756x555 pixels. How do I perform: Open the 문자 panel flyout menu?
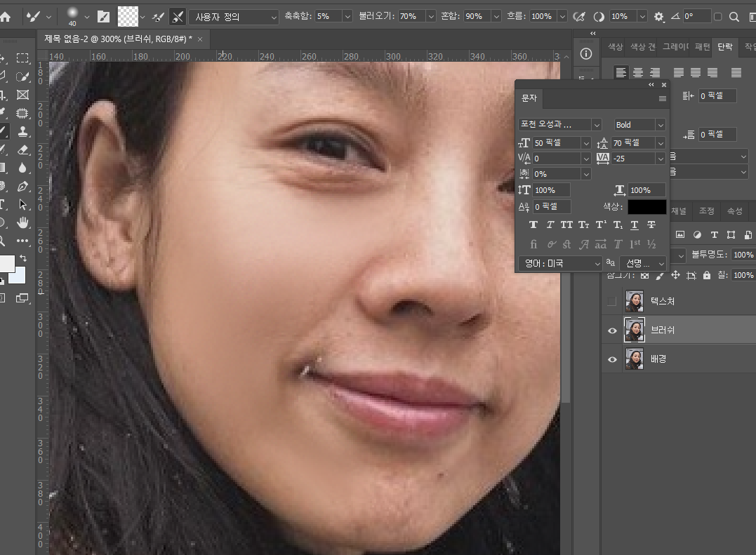click(x=663, y=98)
